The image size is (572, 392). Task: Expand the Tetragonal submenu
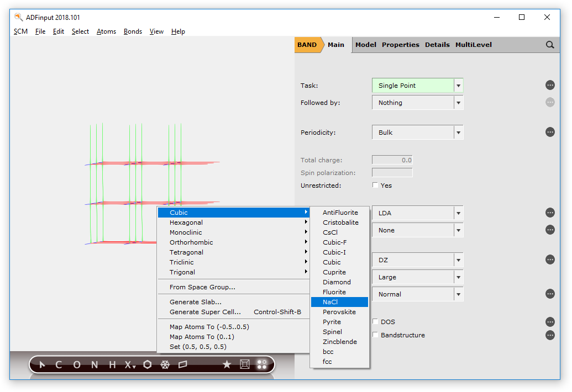coord(233,252)
